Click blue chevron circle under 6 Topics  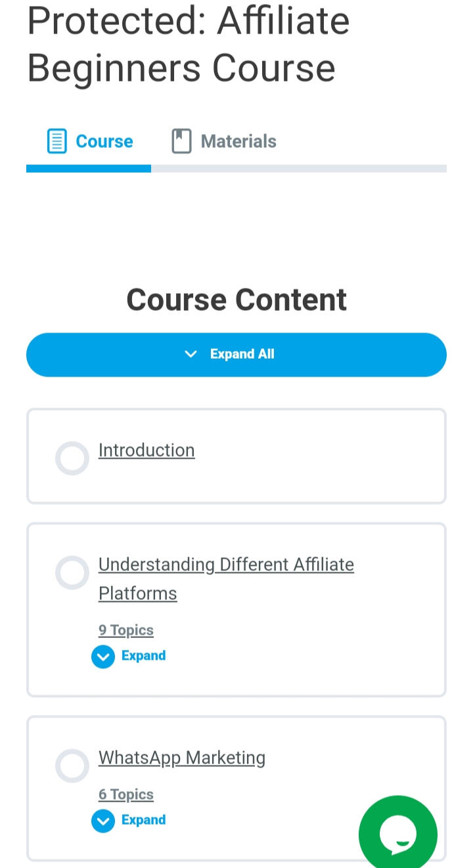103,821
